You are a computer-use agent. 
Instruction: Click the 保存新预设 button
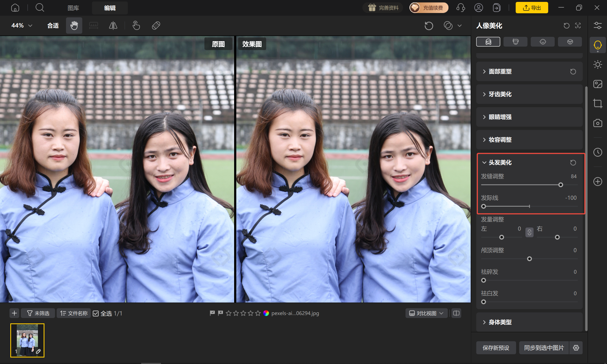(x=496, y=348)
